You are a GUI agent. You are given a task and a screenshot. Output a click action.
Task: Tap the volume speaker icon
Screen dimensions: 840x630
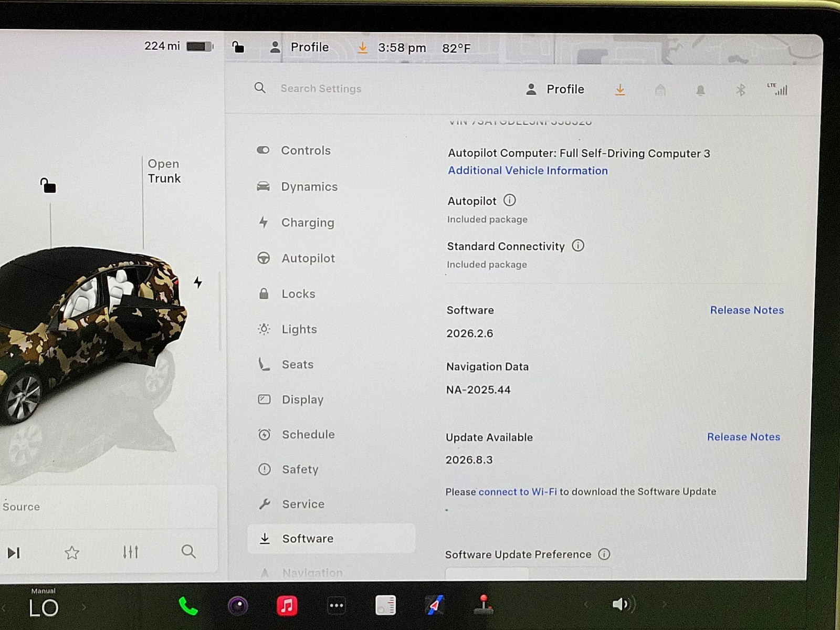[624, 604]
